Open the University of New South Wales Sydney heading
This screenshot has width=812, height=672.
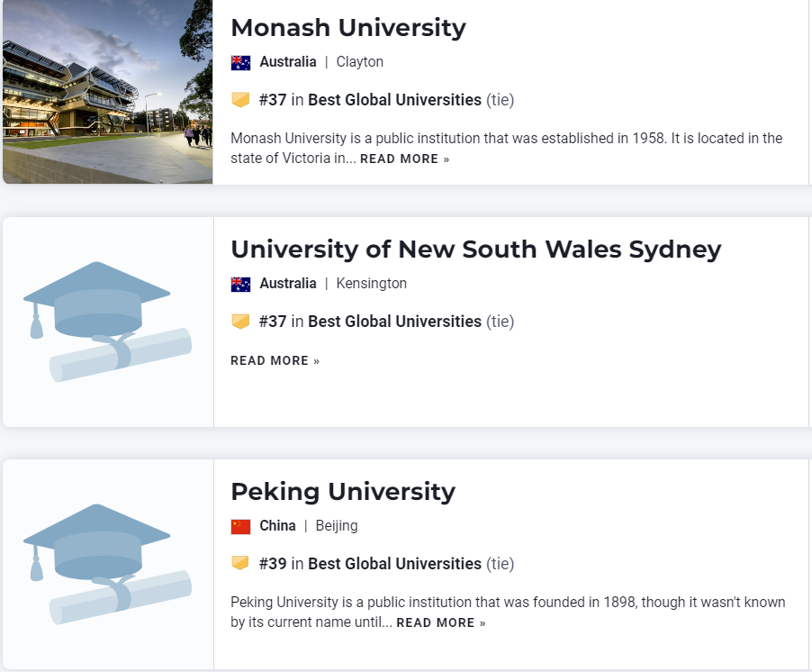click(475, 250)
